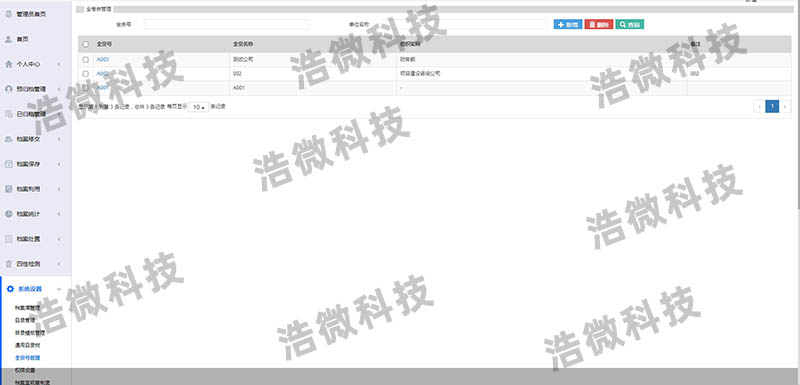The image size is (800, 385).
Task: Open the fourth submenu item under 系统设置
Action: pos(27,345)
